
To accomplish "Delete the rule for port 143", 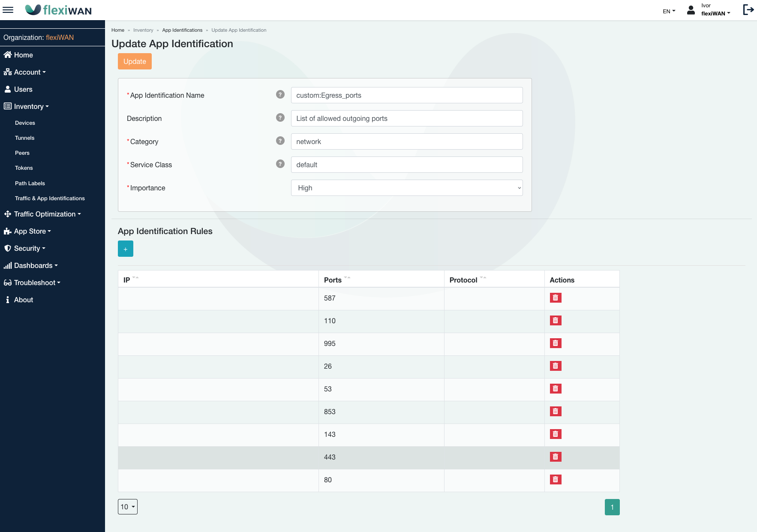I will tap(556, 434).
